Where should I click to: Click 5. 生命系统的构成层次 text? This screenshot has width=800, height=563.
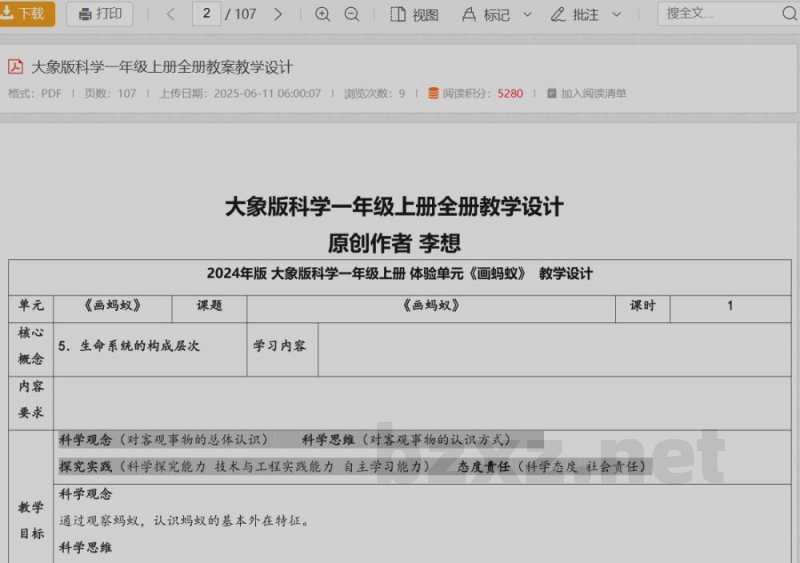[x=129, y=346]
